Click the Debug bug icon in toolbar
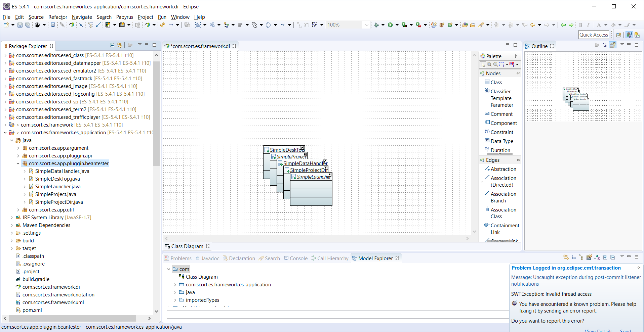Image resolution: width=644 pixels, height=332 pixels. tap(376, 25)
